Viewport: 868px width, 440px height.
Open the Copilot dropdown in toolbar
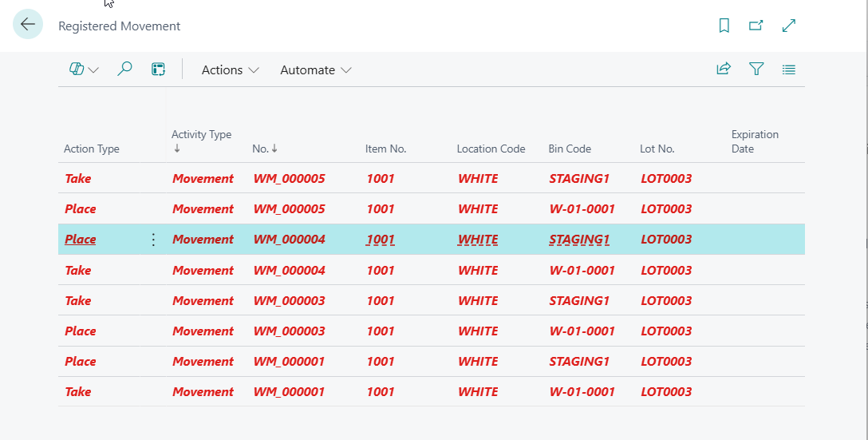click(84, 69)
